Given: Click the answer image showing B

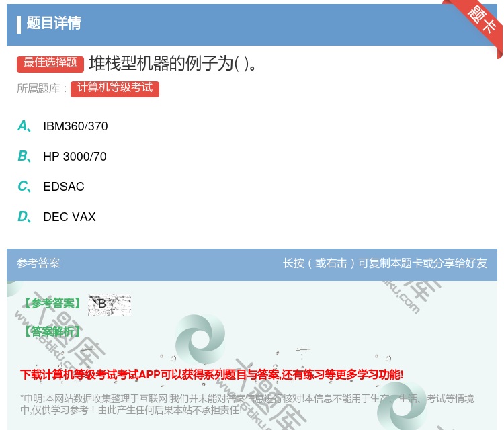Looking at the screenshot, I should 110,304.
